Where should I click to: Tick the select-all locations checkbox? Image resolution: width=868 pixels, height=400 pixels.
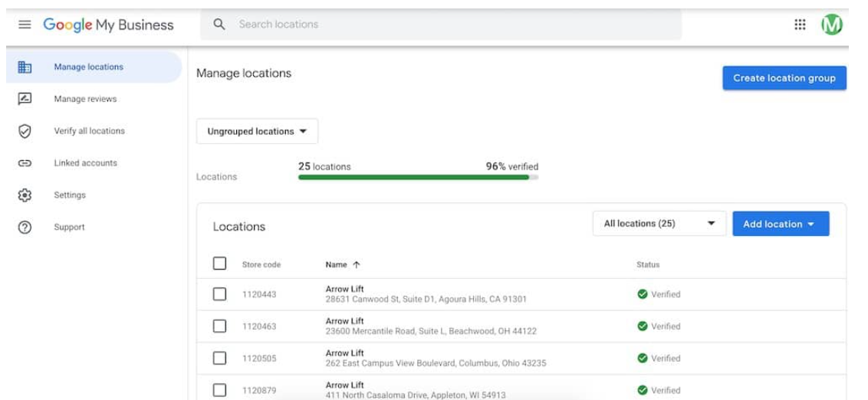point(220,264)
